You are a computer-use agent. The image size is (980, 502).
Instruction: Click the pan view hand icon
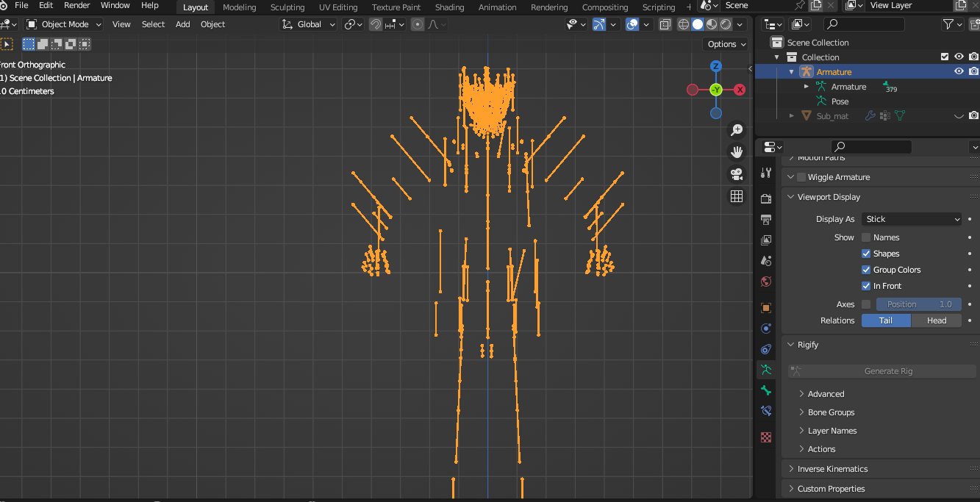737,152
